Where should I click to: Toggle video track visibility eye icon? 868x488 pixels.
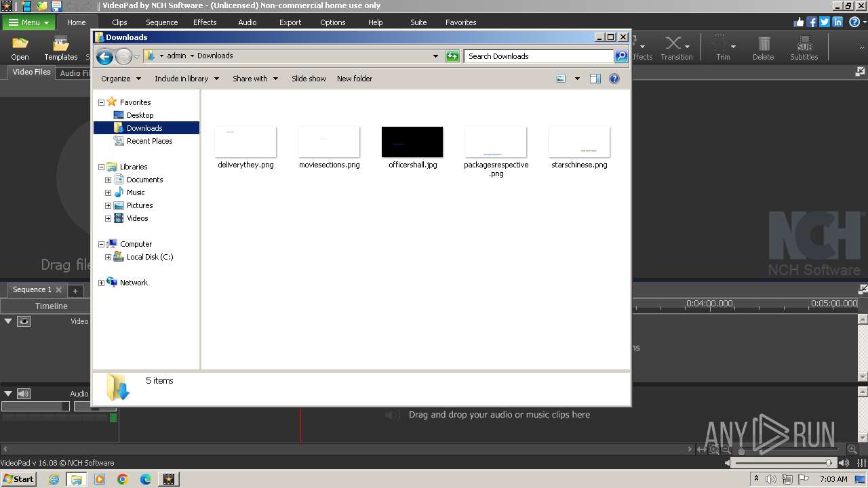[24, 321]
